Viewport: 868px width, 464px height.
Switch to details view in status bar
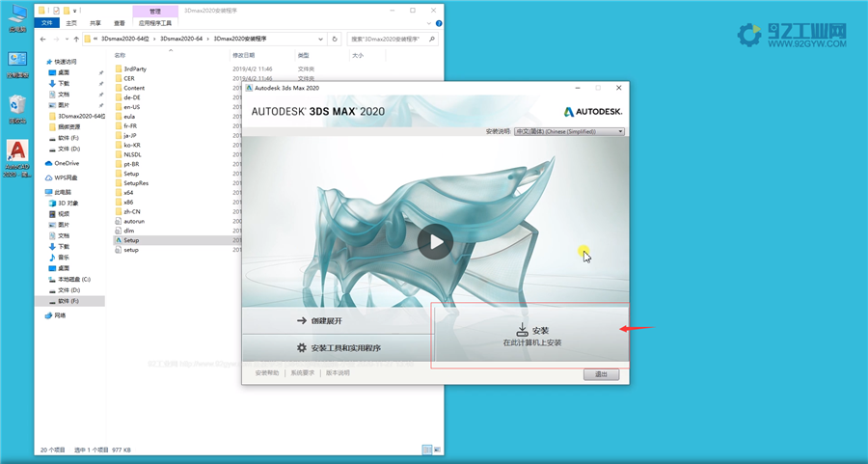pyautogui.click(x=427, y=450)
